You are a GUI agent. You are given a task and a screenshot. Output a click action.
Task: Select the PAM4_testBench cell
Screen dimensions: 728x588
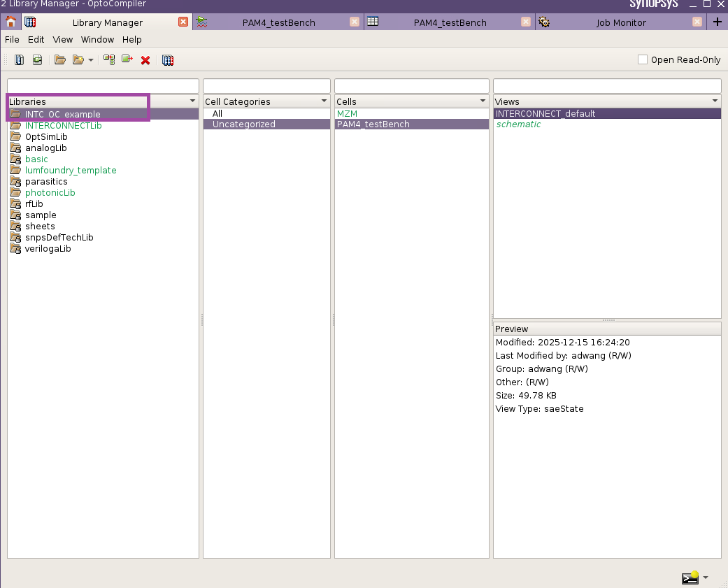(x=412, y=124)
